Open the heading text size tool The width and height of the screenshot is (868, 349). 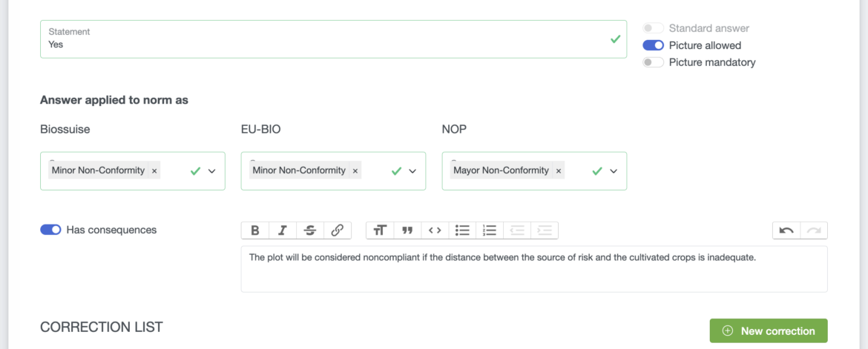(x=380, y=230)
